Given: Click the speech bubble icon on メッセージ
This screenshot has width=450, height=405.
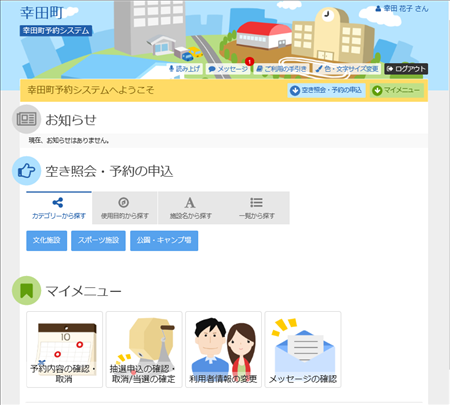Looking at the screenshot, I should point(212,69).
